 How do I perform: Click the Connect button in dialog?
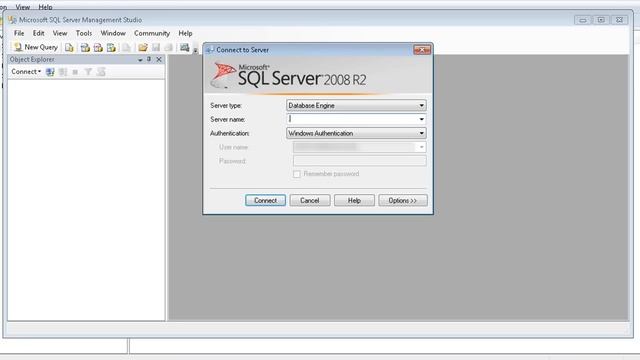point(265,200)
